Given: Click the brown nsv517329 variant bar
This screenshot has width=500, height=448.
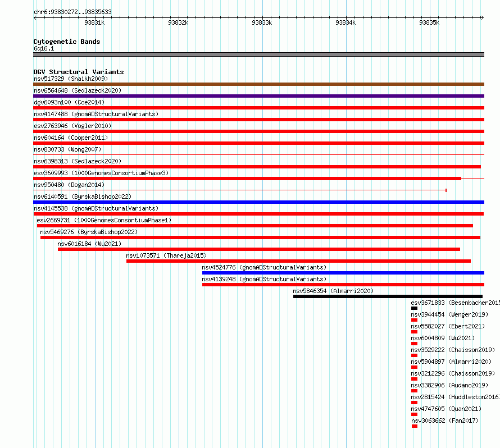Looking at the screenshot, I should click(x=258, y=84).
